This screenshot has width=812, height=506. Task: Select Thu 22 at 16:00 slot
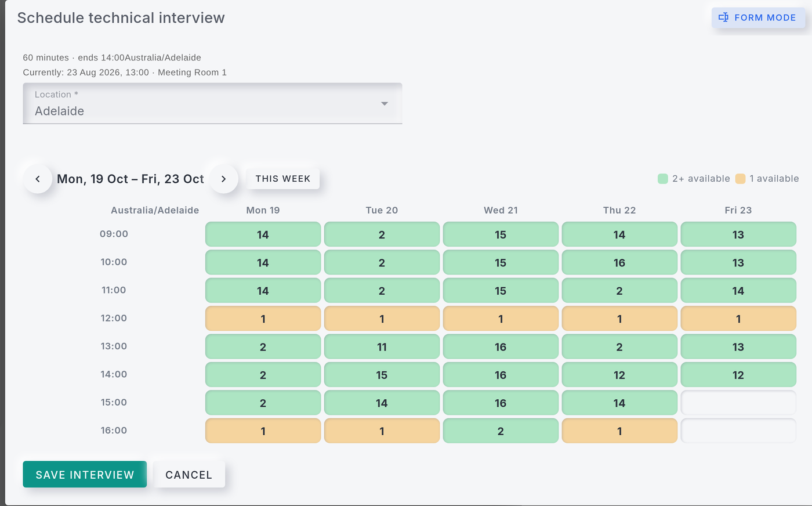619,431
